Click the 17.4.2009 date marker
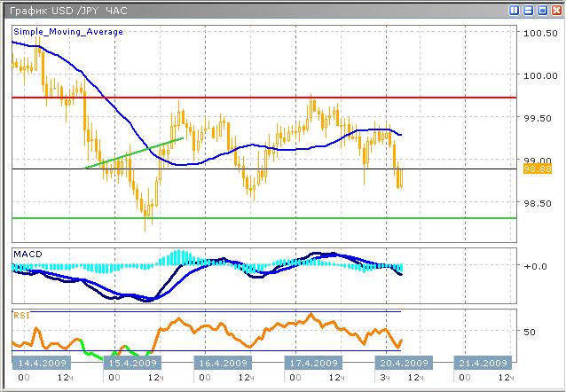The image size is (566, 392). pyautogui.click(x=312, y=363)
